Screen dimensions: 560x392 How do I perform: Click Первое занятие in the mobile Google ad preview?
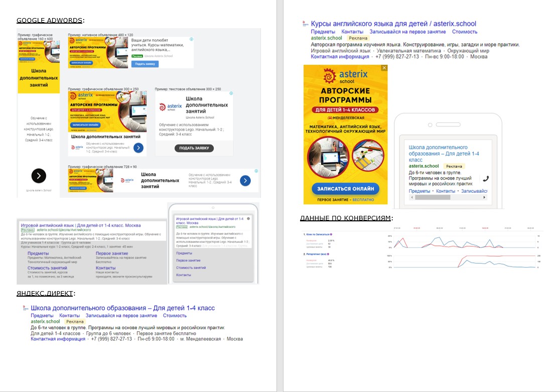(188, 260)
